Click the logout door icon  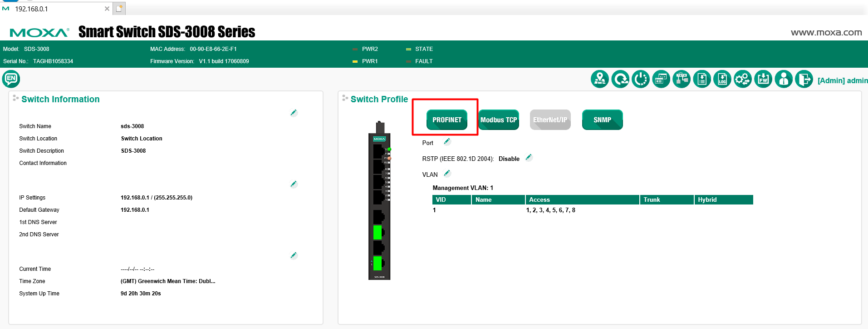(x=804, y=80)
